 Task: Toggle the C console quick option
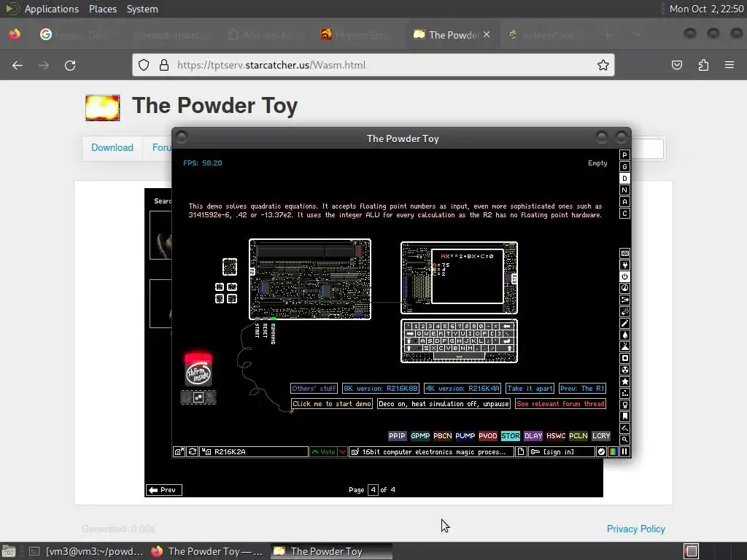[x=624, y=214]
